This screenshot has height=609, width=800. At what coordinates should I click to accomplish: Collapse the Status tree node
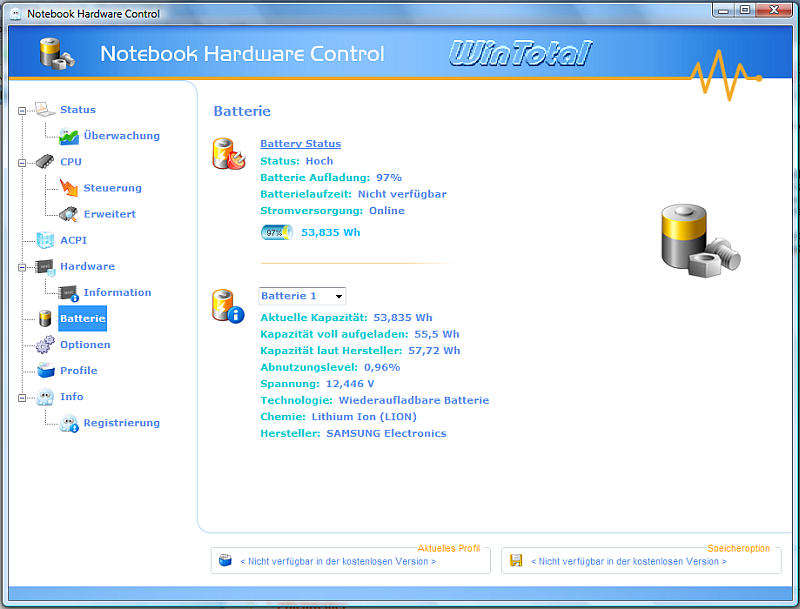pyautogui.click(x=22, y=111)
